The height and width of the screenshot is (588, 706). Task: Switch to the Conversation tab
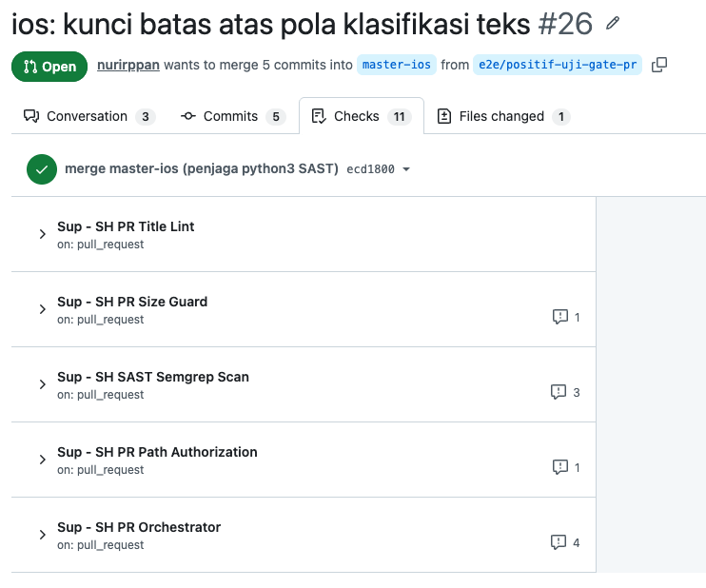[89, 116]
